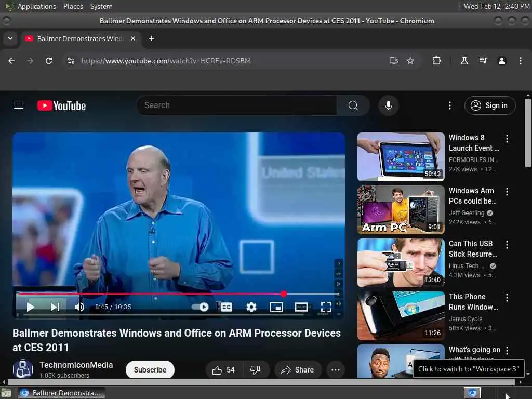This screenshot has height=399, width=532.
Task: Switch to the first workspace in switcher
Action: point(472,393)
